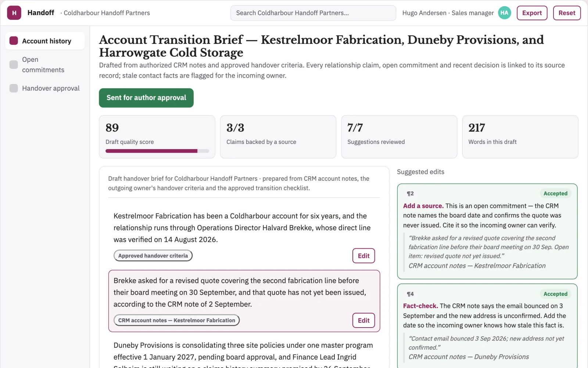The height and width of the screenshot is (368, 588).
Task: Edit the Brekke revised quote paragraph
Action: tap(363, 321)
